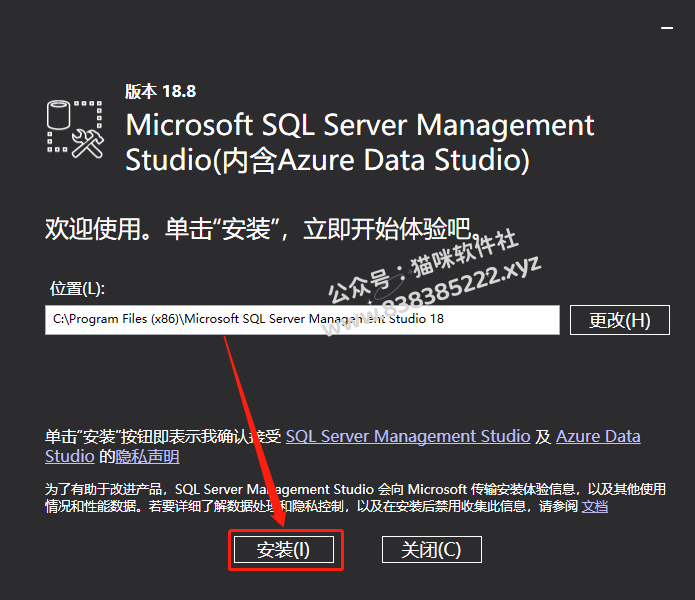
Task: Click the Close (关闭) button
Action: pos(432,549)
